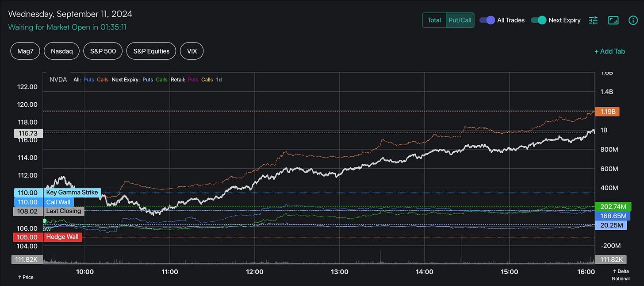Click the 202.74M value tag

click(x=612, y=206)
